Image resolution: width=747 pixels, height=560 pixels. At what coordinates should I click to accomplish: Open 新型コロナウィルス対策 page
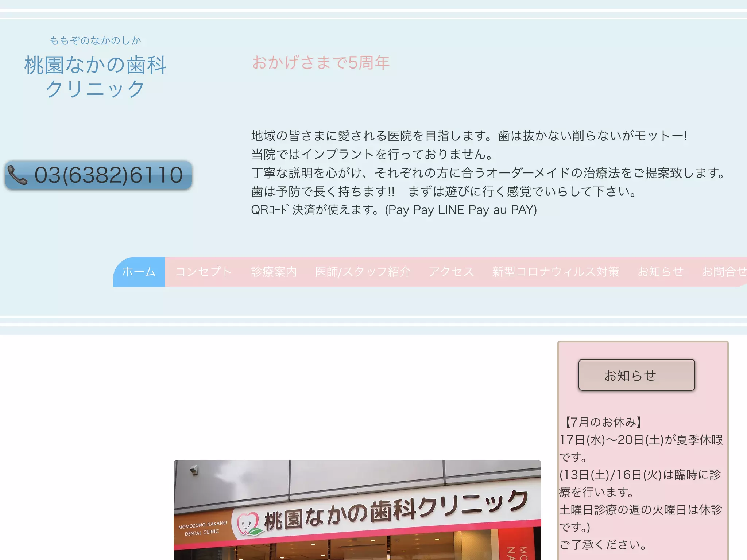(556, 272)
